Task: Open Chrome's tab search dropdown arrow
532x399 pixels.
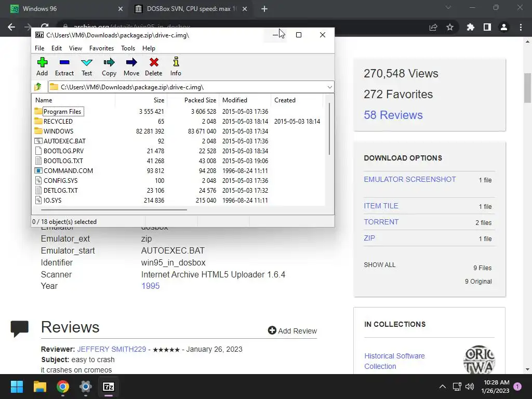Action: click(448, 7)
